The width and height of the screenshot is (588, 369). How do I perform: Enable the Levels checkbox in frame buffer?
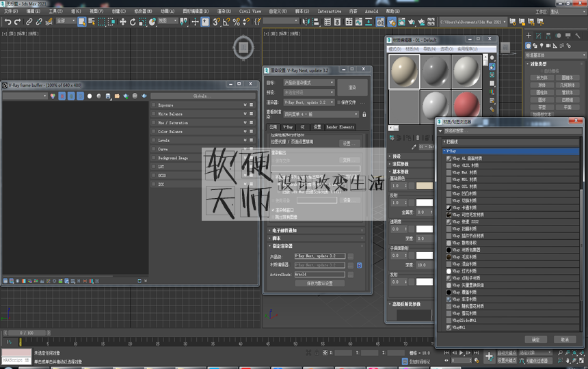pyautogui.click(x=154, y=140)
